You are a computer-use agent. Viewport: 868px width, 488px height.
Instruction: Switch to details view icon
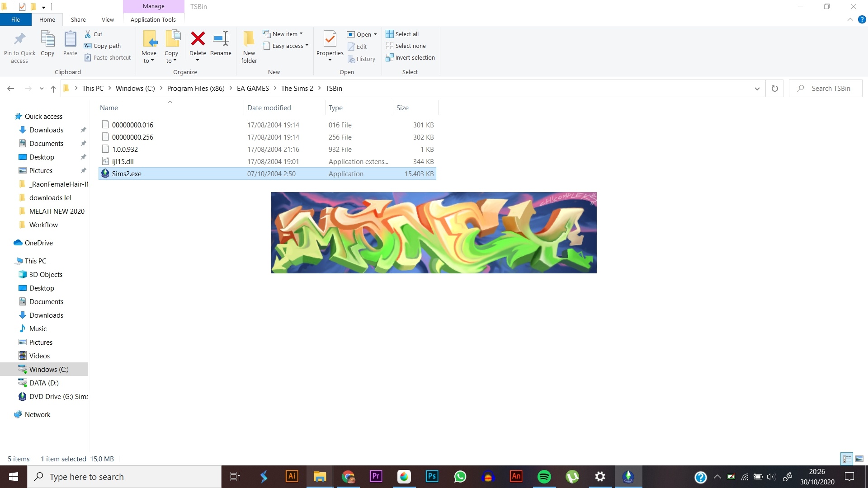[847, 459]
